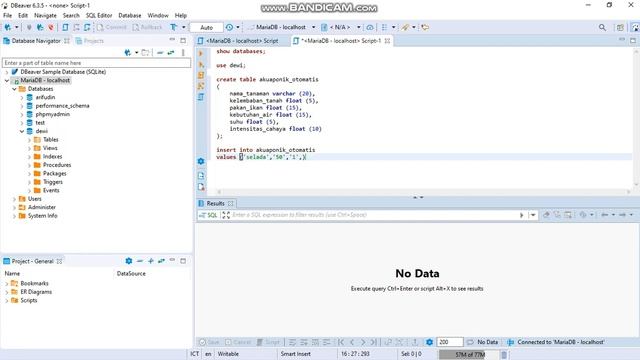Click the plus add icon in Project panel
This screenshot has width=640, height=360.
(151, 261)
